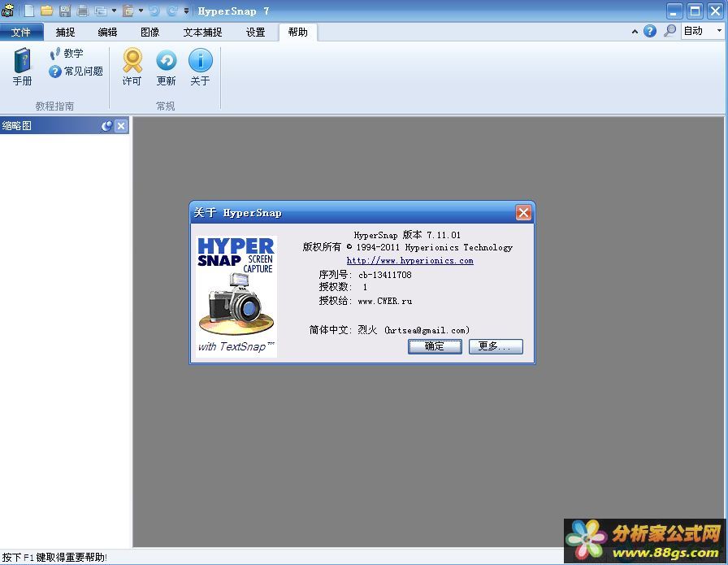Open the 手册 manual book icon

tap(22, 67)
